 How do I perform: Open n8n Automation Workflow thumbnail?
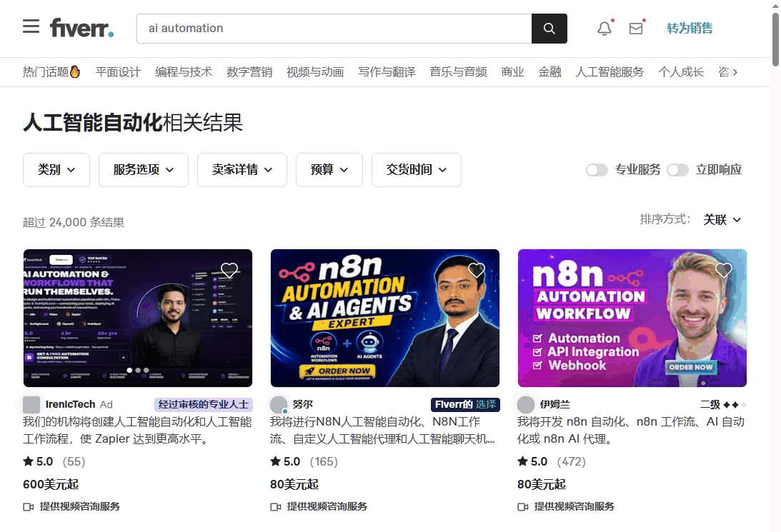(632, 318)
